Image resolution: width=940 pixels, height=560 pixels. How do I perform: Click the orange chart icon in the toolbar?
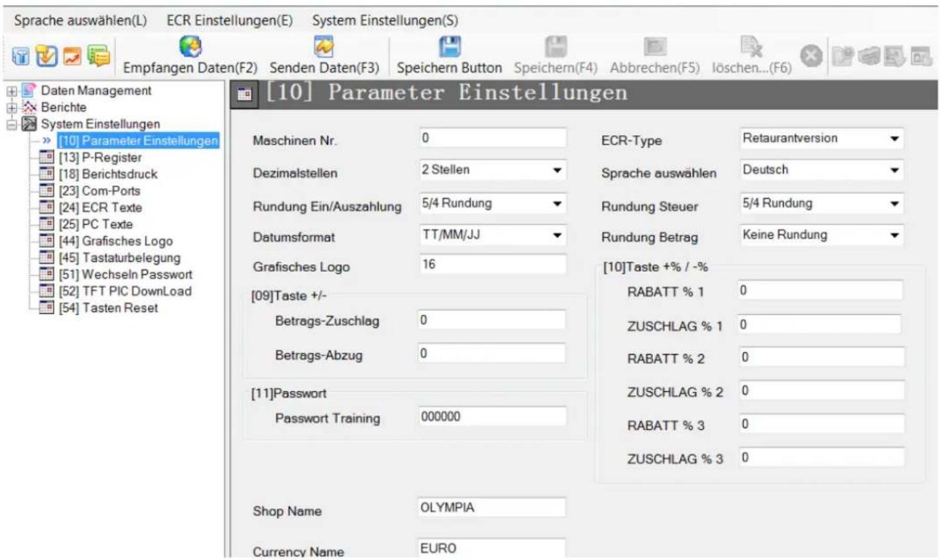73,58
